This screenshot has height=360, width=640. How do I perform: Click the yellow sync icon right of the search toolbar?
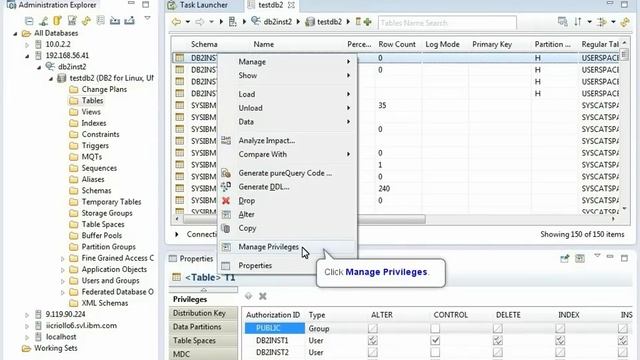coord(625,22)
